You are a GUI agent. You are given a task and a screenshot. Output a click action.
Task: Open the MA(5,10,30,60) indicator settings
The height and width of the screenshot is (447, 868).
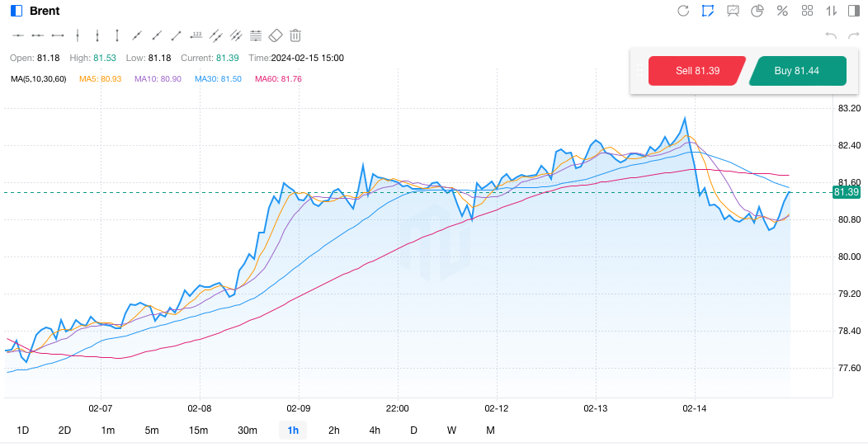tap(38, 79)
